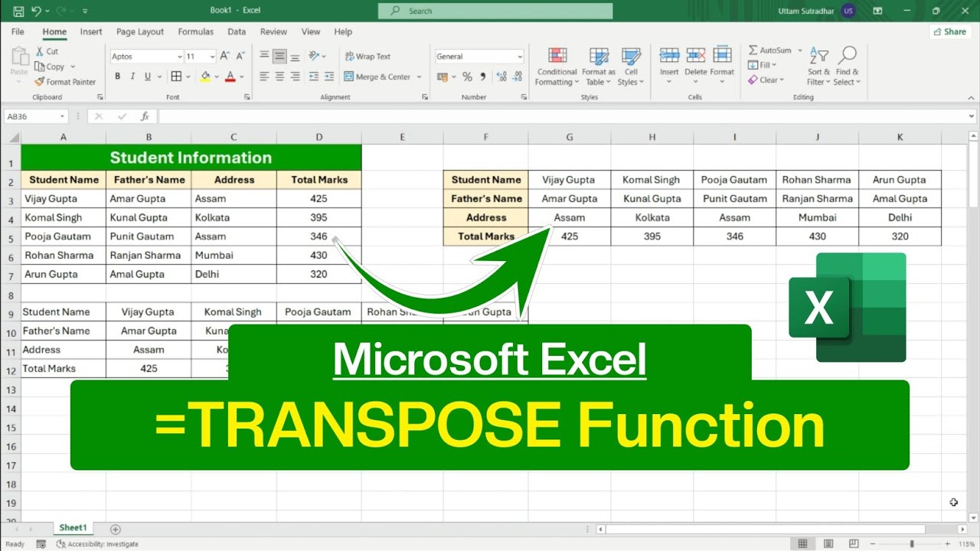The image size is (980, 551).
Task: Open the Insert ribbon tab
Action: pos(91,31)
